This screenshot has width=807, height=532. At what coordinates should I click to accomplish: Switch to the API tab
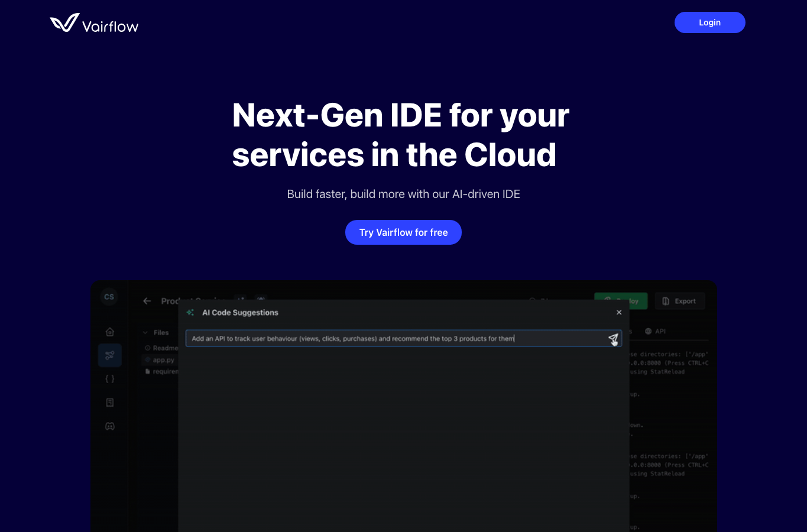point(655,332)
